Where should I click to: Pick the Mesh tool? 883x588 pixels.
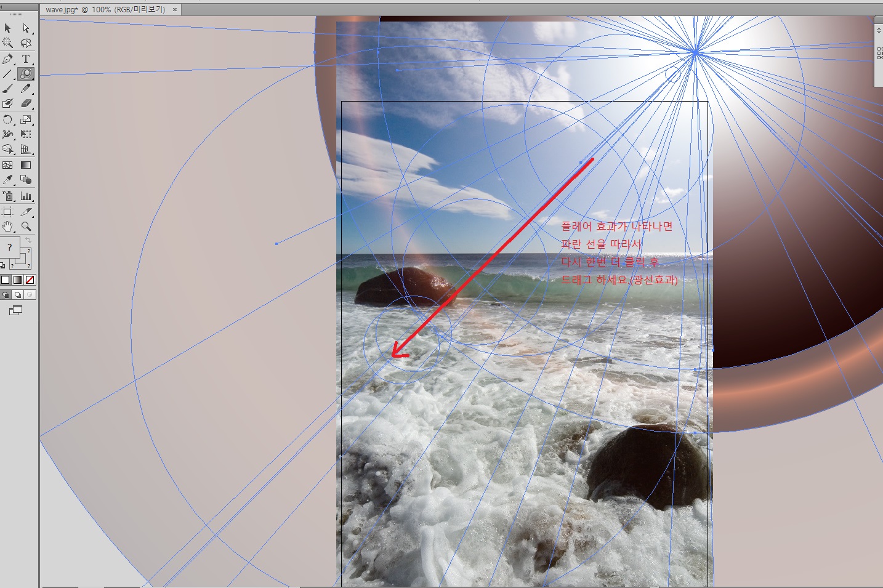tap(8, 165)
